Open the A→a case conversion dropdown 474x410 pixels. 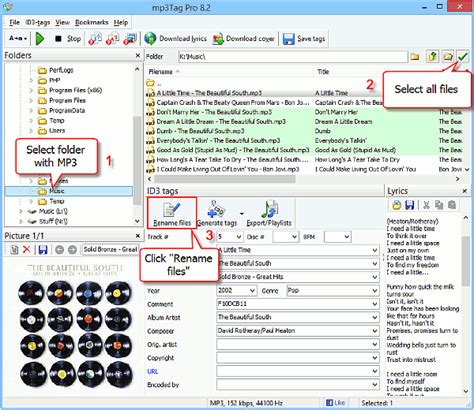(x=18, y=38)
